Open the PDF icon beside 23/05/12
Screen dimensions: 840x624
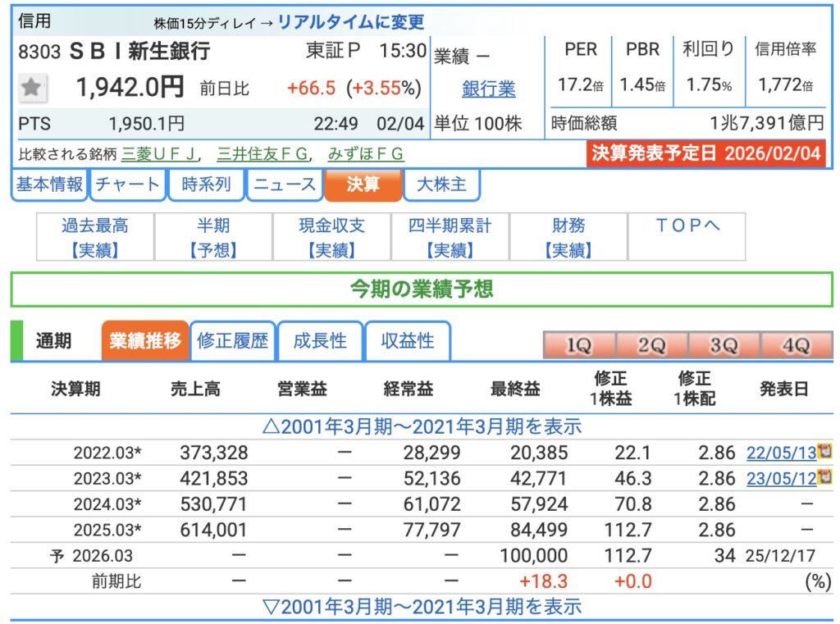824,477
